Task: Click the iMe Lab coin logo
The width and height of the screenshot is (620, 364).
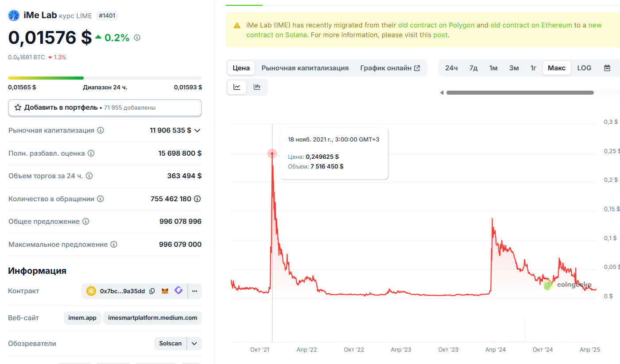Action: 14,15
